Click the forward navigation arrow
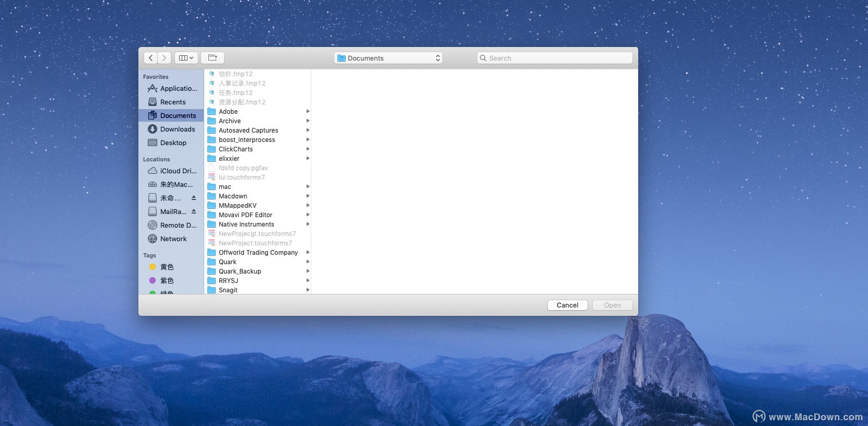The image size is (868, 426). coord(164,58)
